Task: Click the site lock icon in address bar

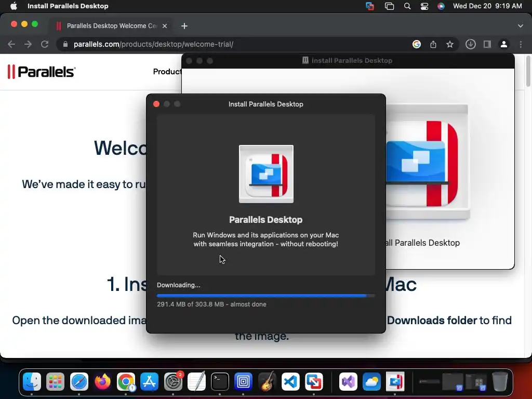Action: pos(65,44)
